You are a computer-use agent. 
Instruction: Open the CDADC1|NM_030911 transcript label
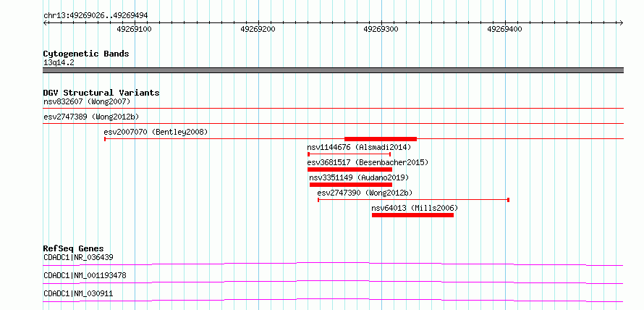(78, 293)
